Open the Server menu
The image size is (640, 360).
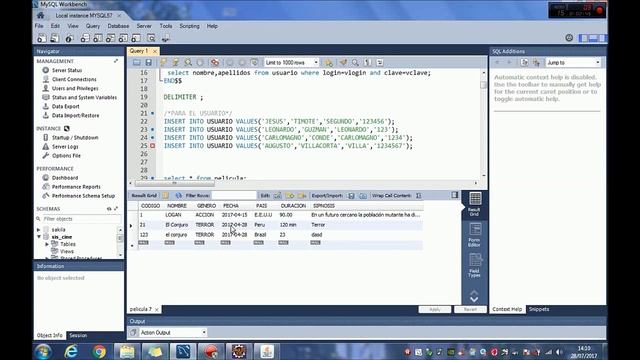[x=144, y=26]
